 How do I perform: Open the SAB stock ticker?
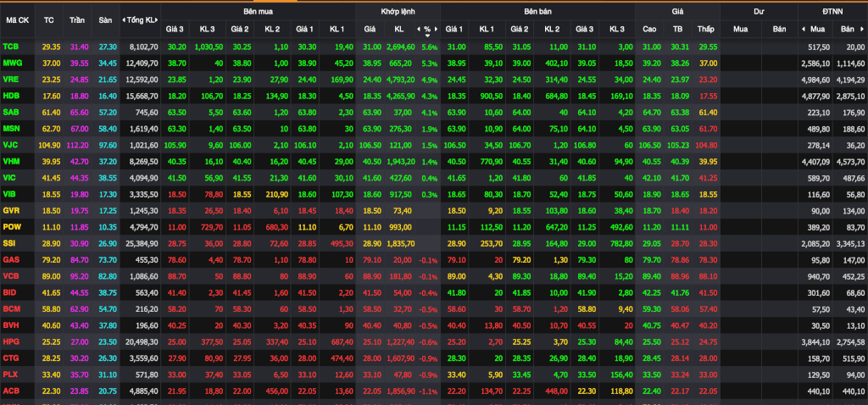10,113
